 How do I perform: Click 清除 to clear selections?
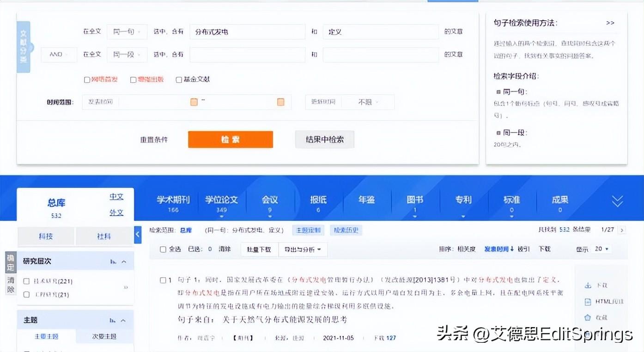tap(224, 249)
